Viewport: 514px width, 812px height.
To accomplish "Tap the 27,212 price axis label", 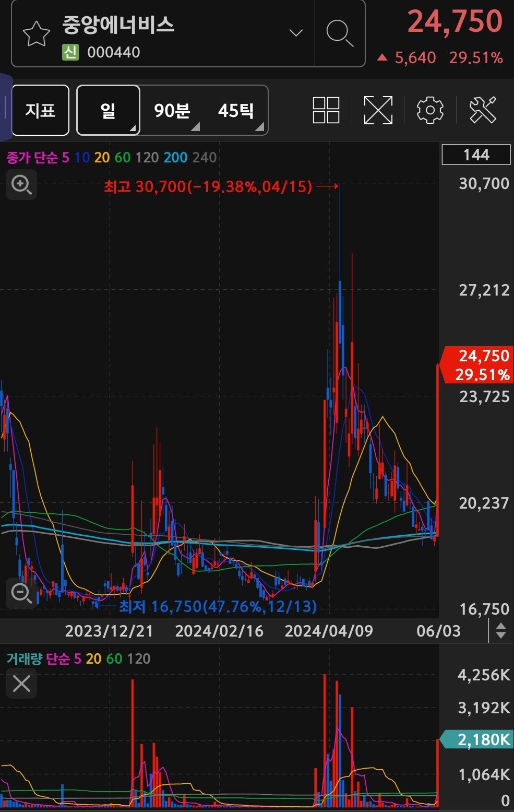I will click(484, 290).
